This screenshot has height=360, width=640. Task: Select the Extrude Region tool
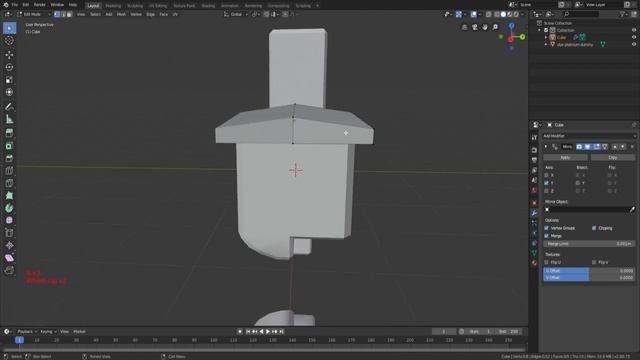9,133
